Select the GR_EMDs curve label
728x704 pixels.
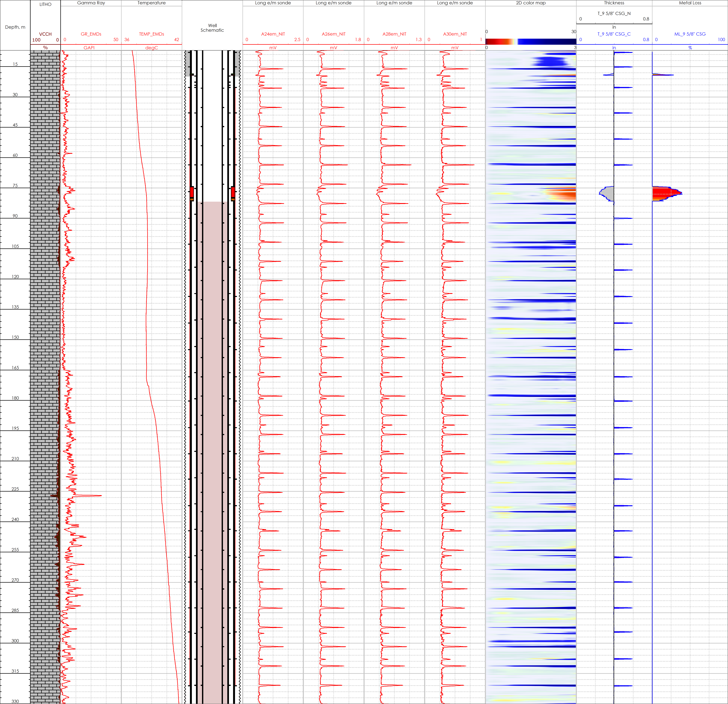(91, 34)
